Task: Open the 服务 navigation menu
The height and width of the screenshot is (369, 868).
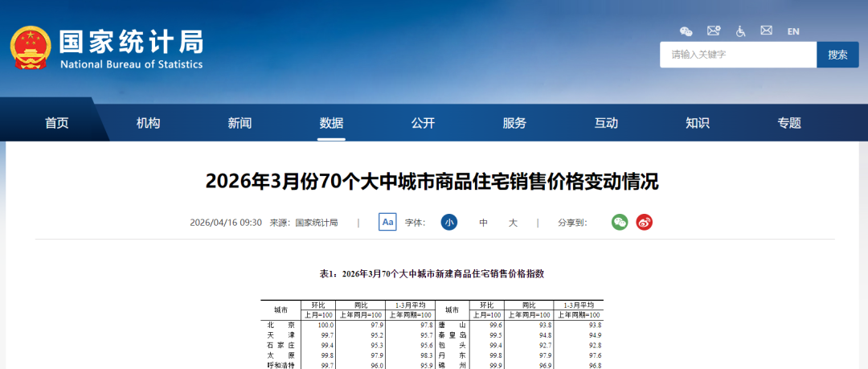Action: click(514, 123)
